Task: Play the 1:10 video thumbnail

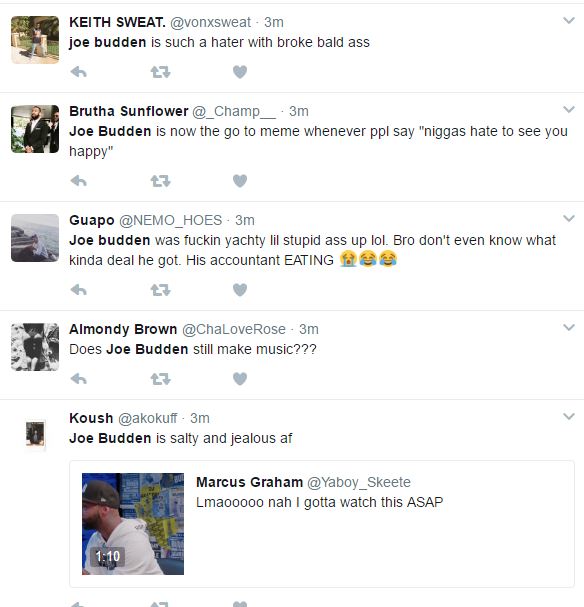Action: tap(133, 524)
